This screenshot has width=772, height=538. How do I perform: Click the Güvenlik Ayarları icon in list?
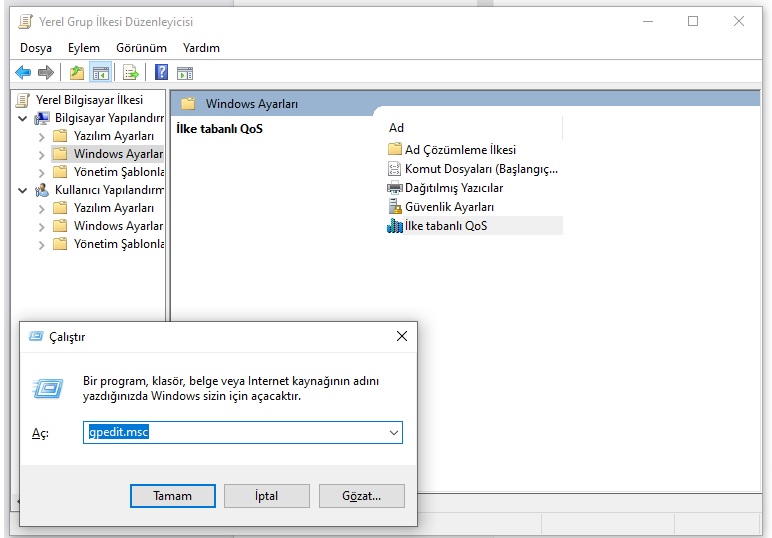point(395,207)
